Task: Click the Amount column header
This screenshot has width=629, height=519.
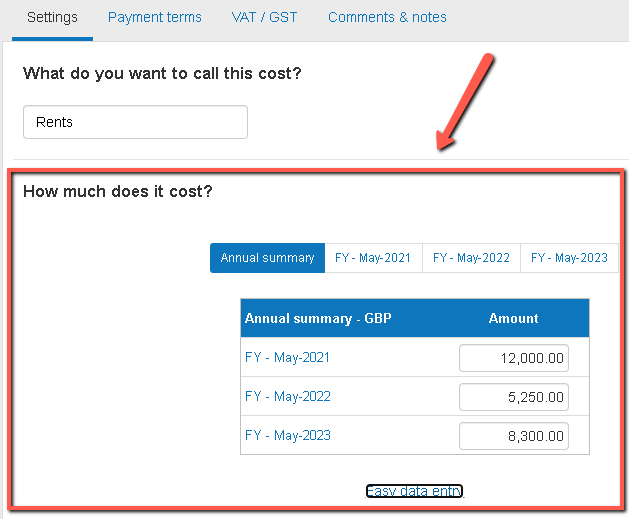Action: click(513, 318)
